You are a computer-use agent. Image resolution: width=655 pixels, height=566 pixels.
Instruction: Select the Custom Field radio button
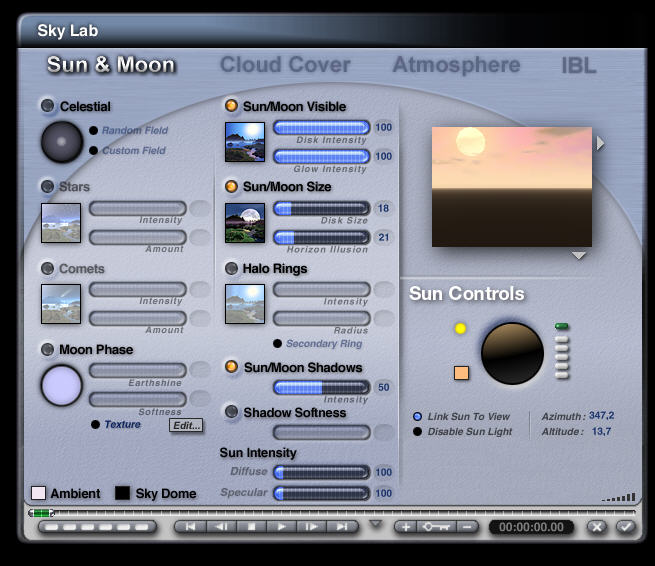tap(94, 150)
